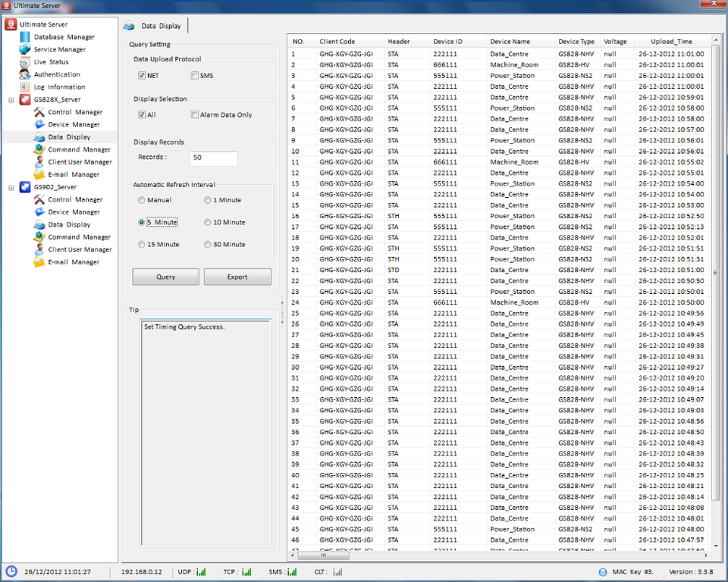Viewport: 728px width, 582px height.
Task: Open Authentication lock icon in tree
Action: click(x=25, y=74)
